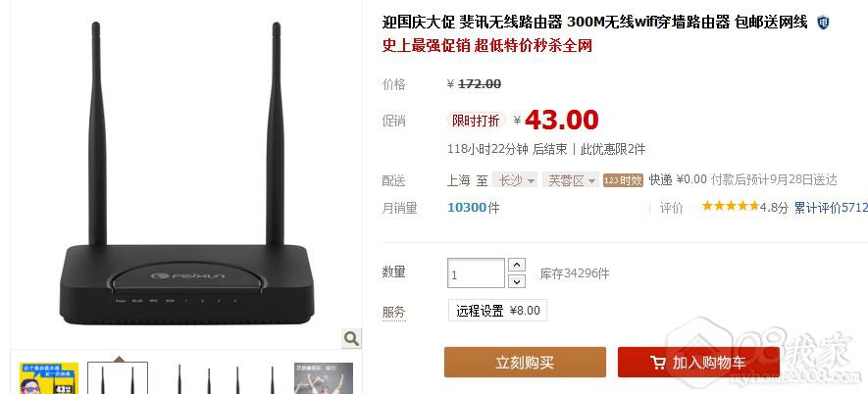
Task: Decrease quantity with the down arrow
Action: coord(517,281)
